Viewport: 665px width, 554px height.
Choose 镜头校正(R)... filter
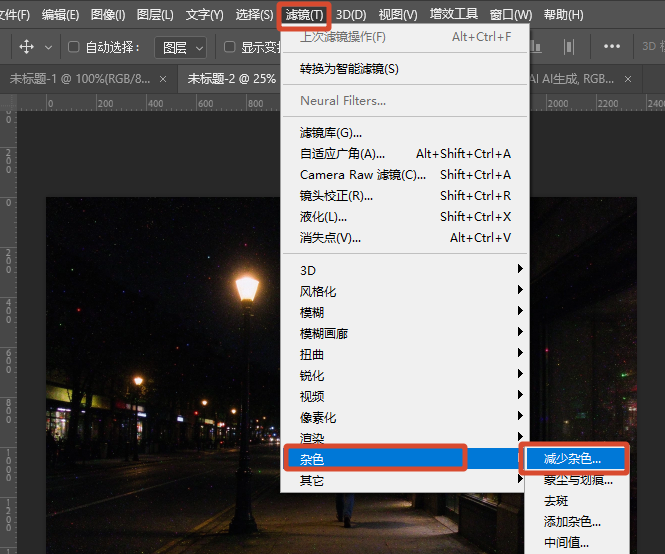[405, 196]
